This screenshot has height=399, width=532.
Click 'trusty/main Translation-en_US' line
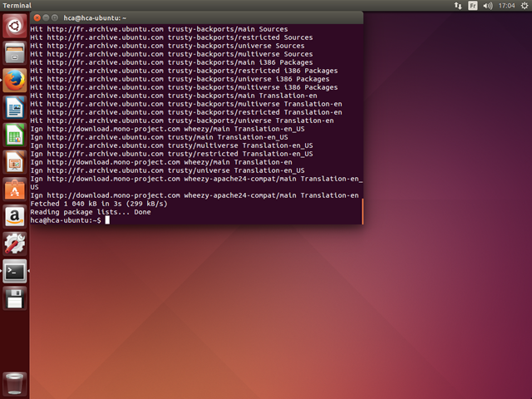click(x=159, y=137)
